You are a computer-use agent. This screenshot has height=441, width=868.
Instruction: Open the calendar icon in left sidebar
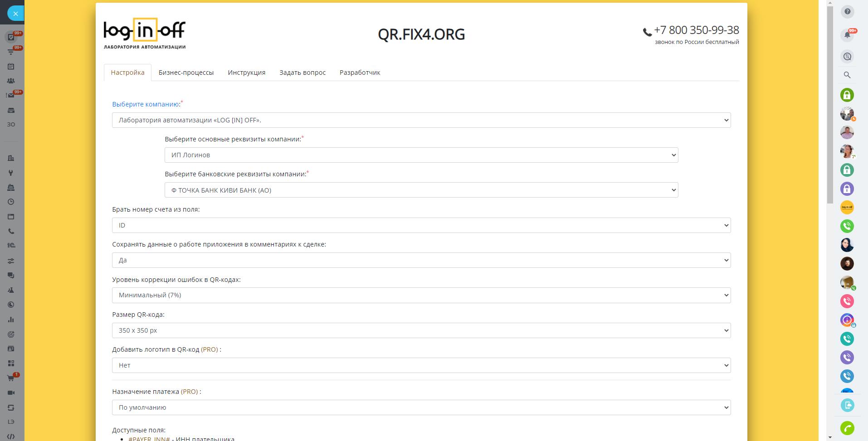click(x=11, y=66)
